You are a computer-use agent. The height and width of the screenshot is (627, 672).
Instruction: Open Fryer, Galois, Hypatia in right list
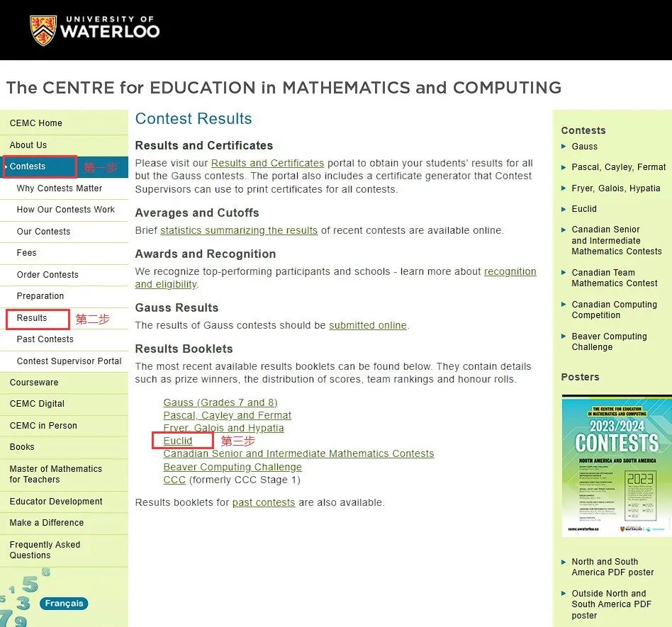click(615, 188)
